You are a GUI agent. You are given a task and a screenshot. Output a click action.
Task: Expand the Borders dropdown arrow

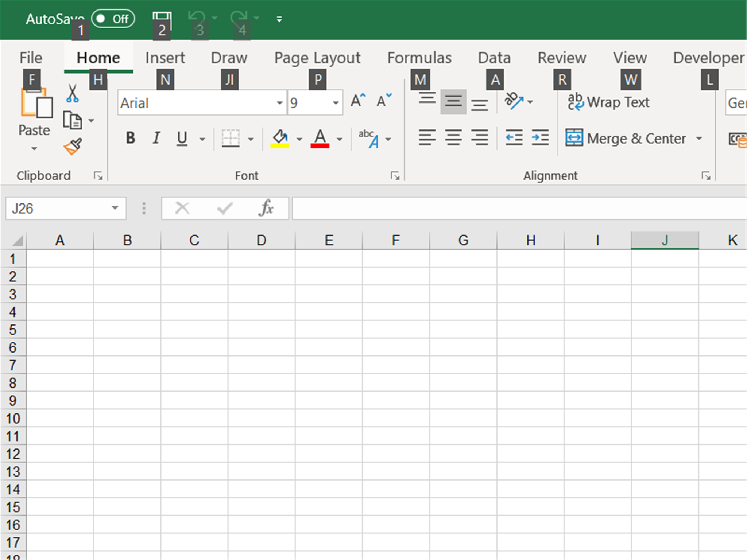click(x=251, y=139)
